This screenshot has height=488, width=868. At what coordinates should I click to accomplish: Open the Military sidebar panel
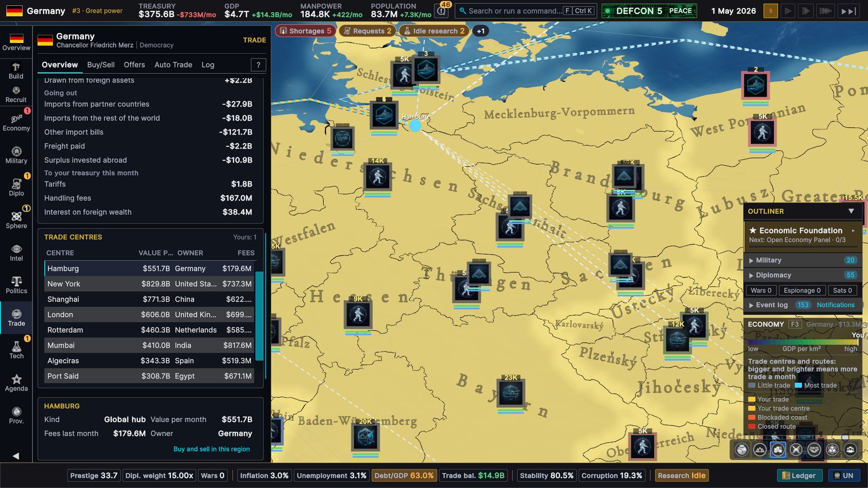[16, 155]
